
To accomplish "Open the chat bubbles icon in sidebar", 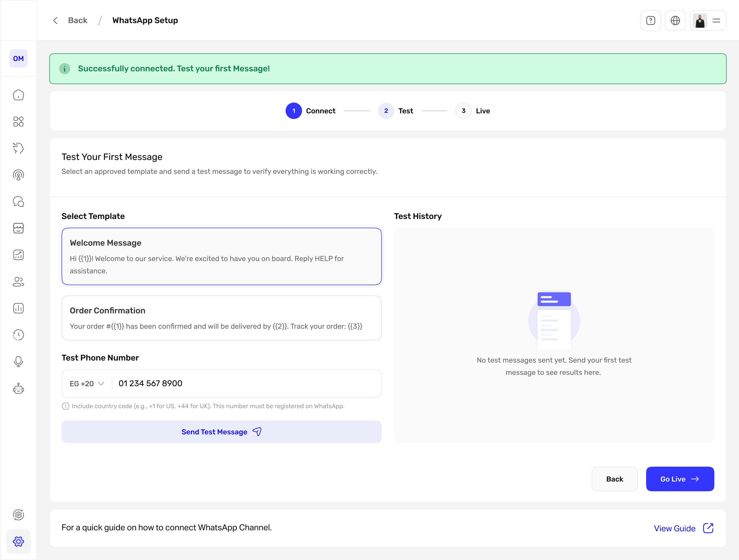I will point(18,202).
